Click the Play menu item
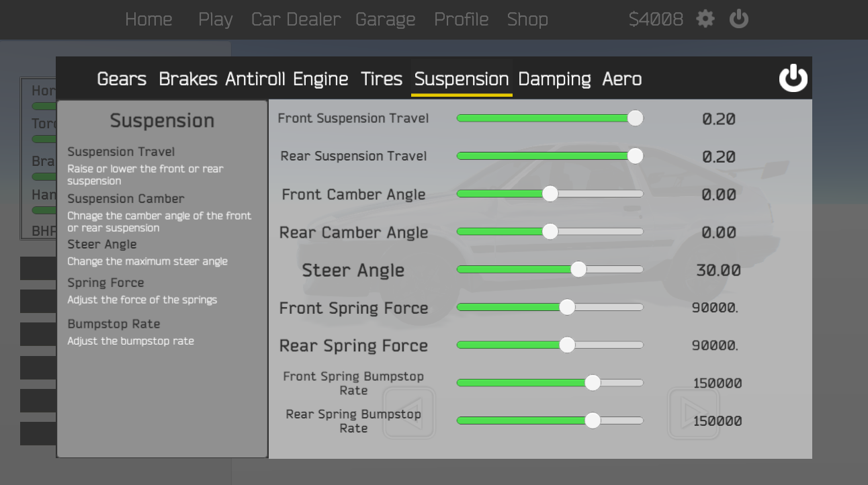 (x=215, y=19)
